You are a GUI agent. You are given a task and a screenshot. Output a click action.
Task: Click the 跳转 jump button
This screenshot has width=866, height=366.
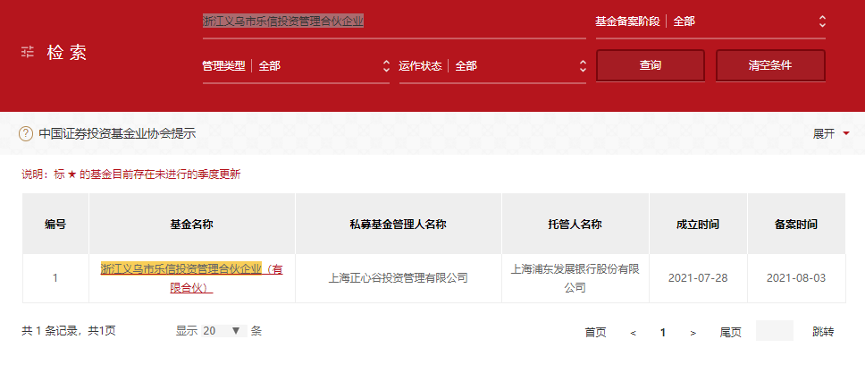point(823,332)
